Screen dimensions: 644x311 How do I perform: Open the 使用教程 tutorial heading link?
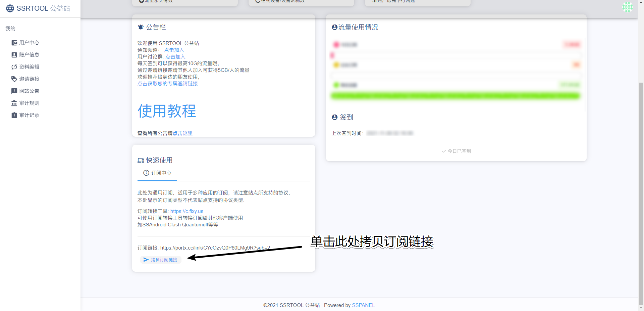pyautogui.click(x=167, y=111)
